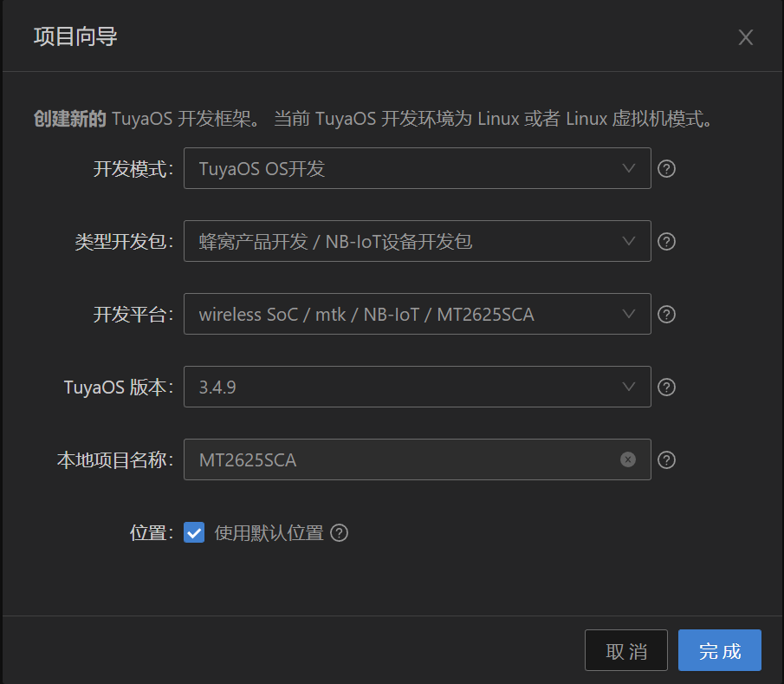Click the 完成 button
The image size is (784, 684).
pyautogui.click(x=720, y=650)
